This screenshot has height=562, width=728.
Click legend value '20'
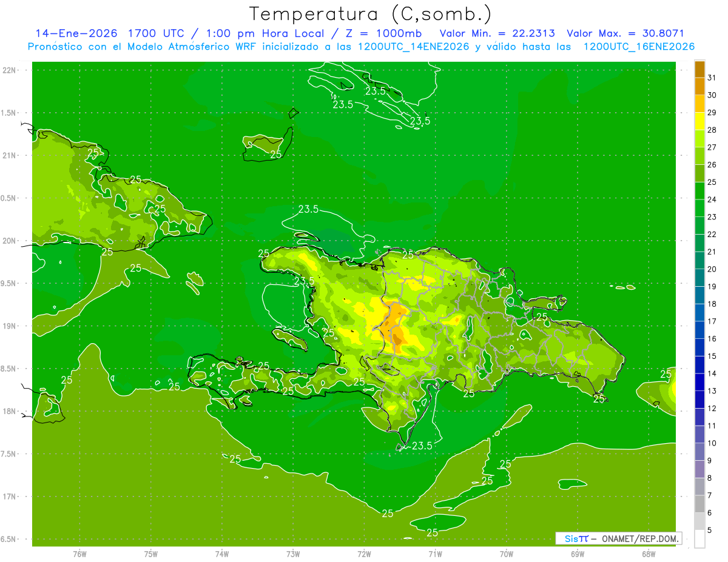[712, 269]
